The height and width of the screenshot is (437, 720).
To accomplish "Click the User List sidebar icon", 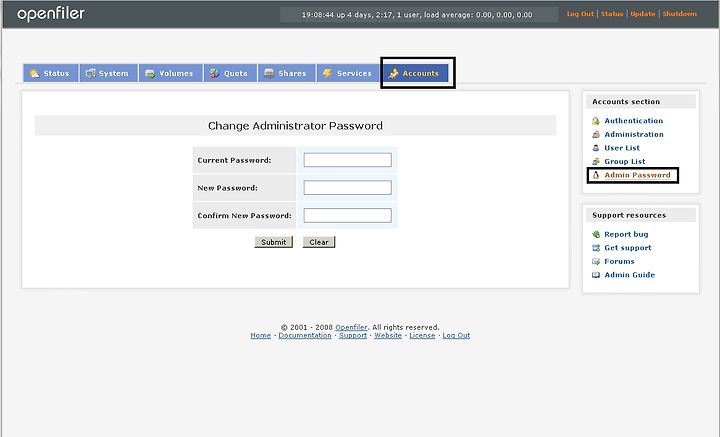I will pos(596,148).
